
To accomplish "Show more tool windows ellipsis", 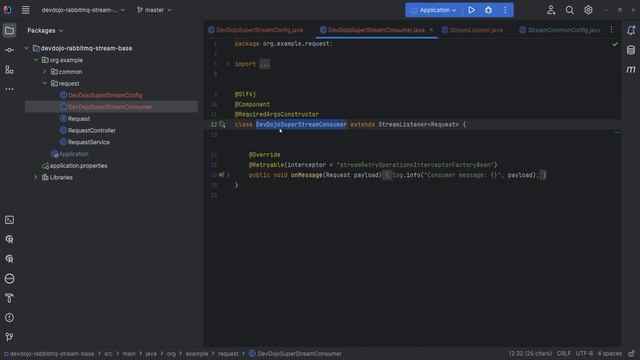I will tap(9, 89).
